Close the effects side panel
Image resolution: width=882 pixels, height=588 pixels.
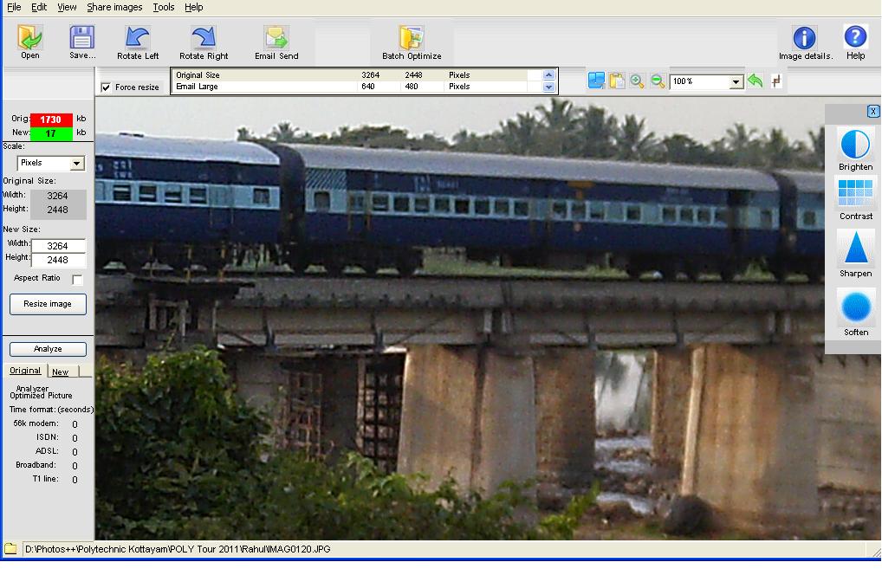pyautogui.click(x=873, y=112)
